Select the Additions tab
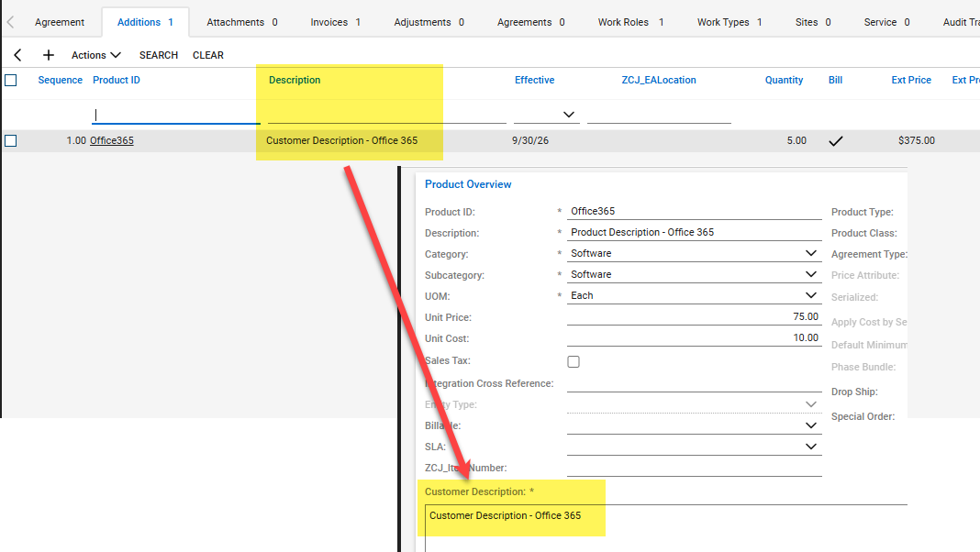This screenshot has width=980, height=552. (145, 22)
